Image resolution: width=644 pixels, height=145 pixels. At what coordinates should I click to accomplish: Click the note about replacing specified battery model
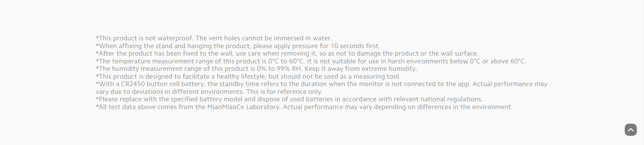click(x=289, y=99)
